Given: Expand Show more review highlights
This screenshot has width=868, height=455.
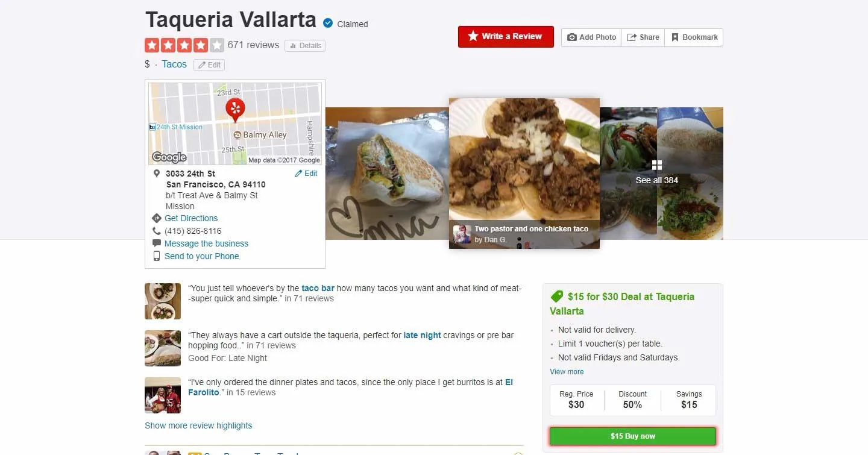Looking at the screenshot, I should point(198,425).
